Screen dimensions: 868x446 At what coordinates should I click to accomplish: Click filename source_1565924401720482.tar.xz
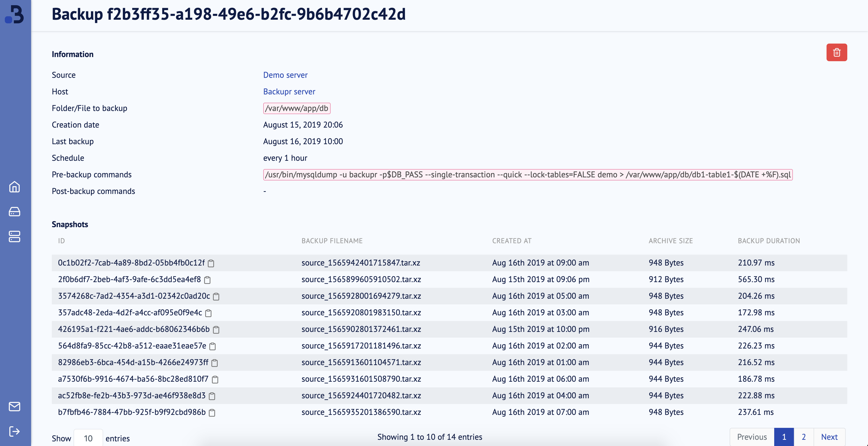coord(361,395)
